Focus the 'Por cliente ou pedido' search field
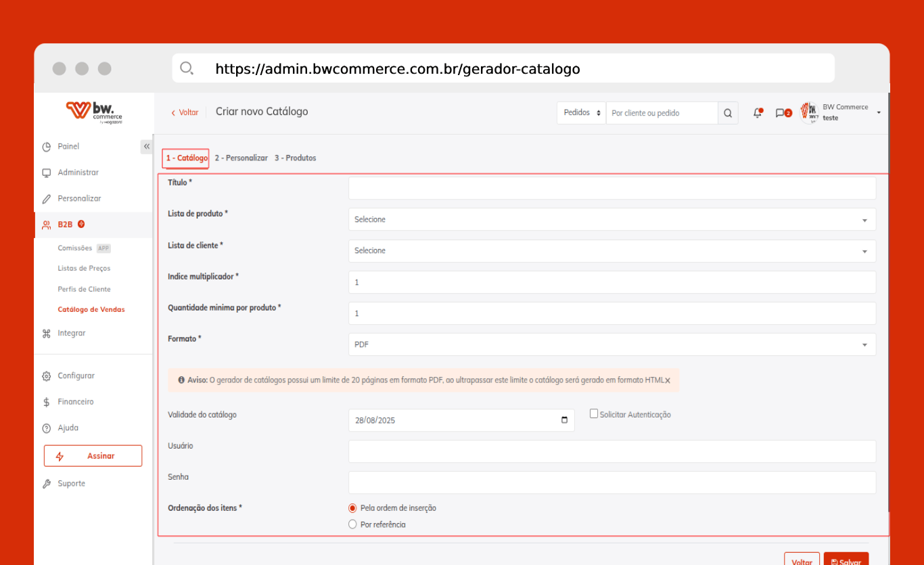Image resolution: width=924 pixels, height=565 pixels. [662, 113]
